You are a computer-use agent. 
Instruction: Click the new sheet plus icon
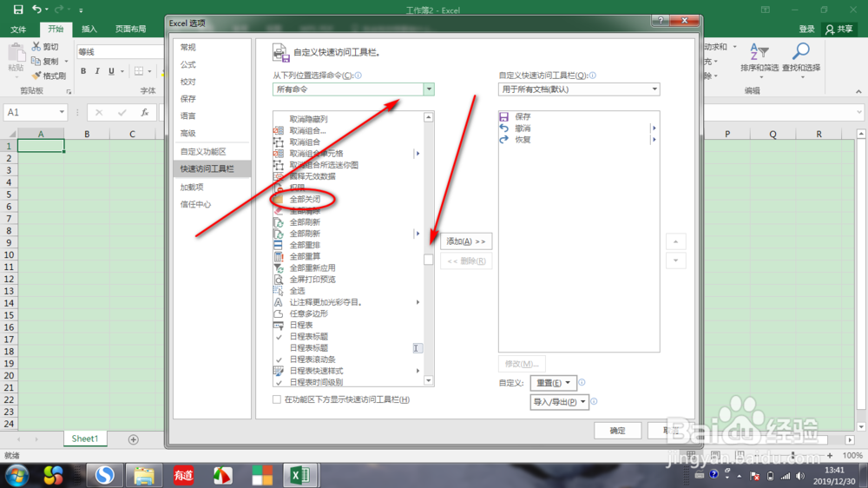tap(133, 439)
